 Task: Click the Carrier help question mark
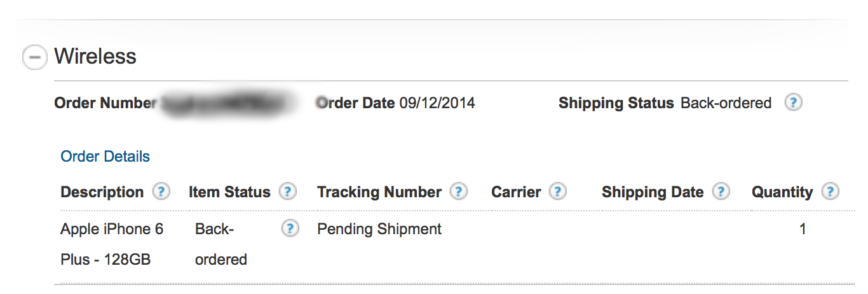point(557,192)
